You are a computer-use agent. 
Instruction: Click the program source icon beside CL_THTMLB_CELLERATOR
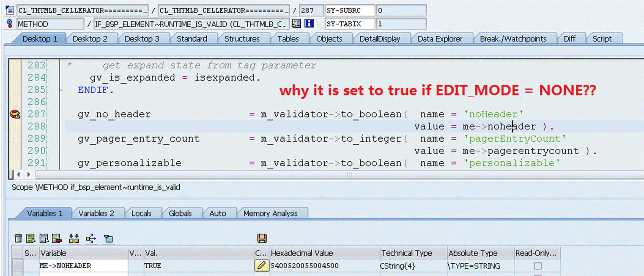(9, 10)
